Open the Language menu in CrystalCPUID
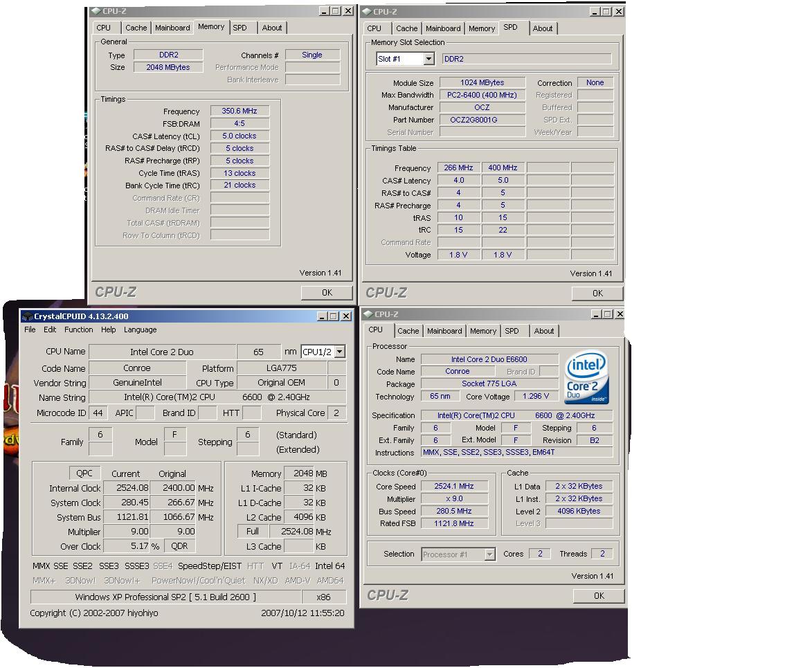Screen dimensions: 812x668 click(x=140, y=330)
